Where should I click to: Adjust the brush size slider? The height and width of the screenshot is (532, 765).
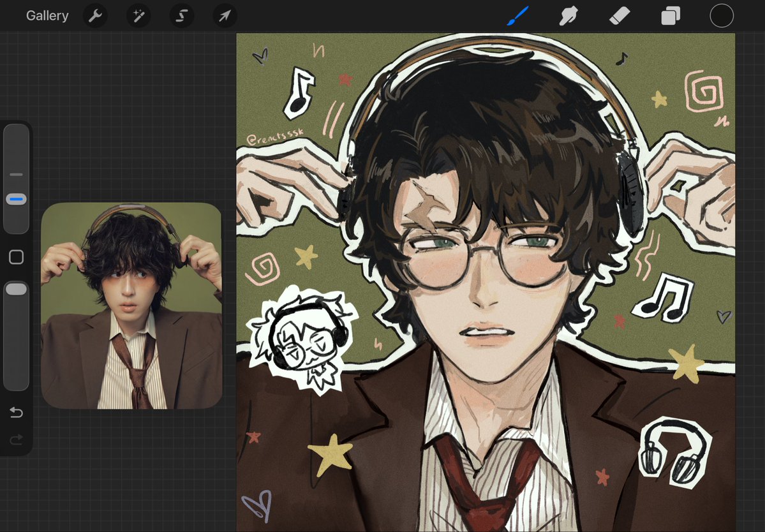pyautogui.click(x=16, y=179)
